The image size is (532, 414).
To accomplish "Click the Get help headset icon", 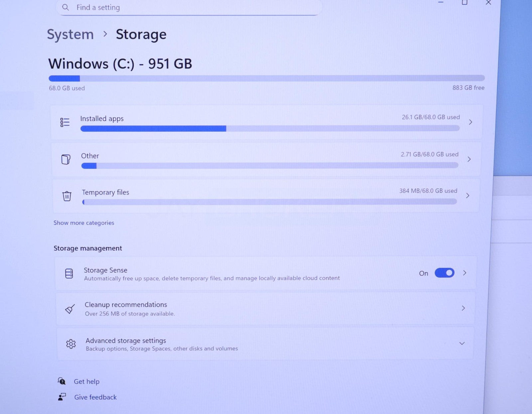I will pyautogui.click(x=62, y=381).
